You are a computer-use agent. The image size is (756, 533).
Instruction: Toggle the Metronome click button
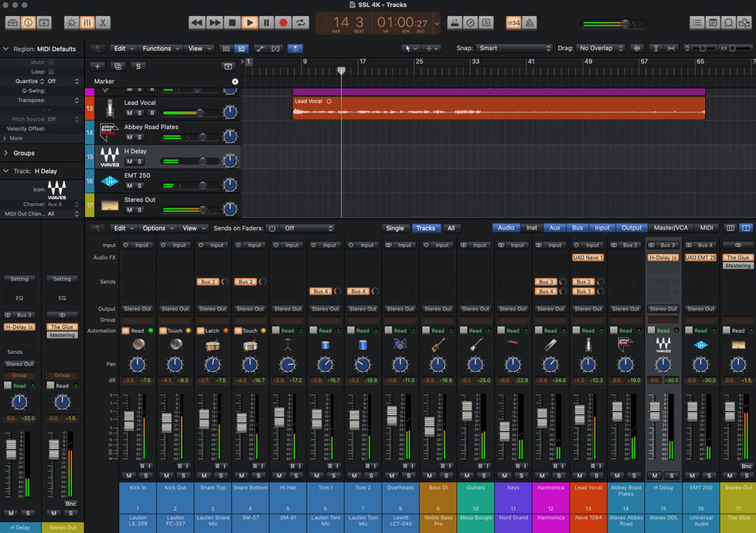coord(530,22)
